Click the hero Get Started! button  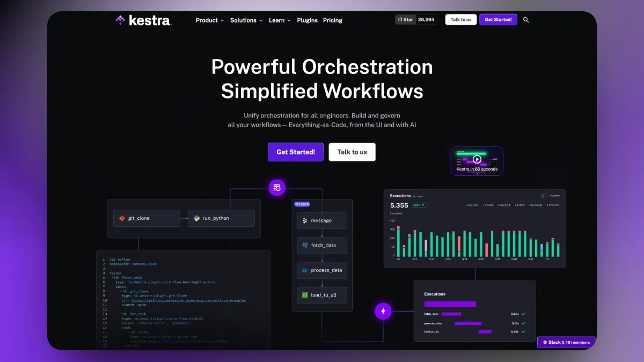[296, 152]
